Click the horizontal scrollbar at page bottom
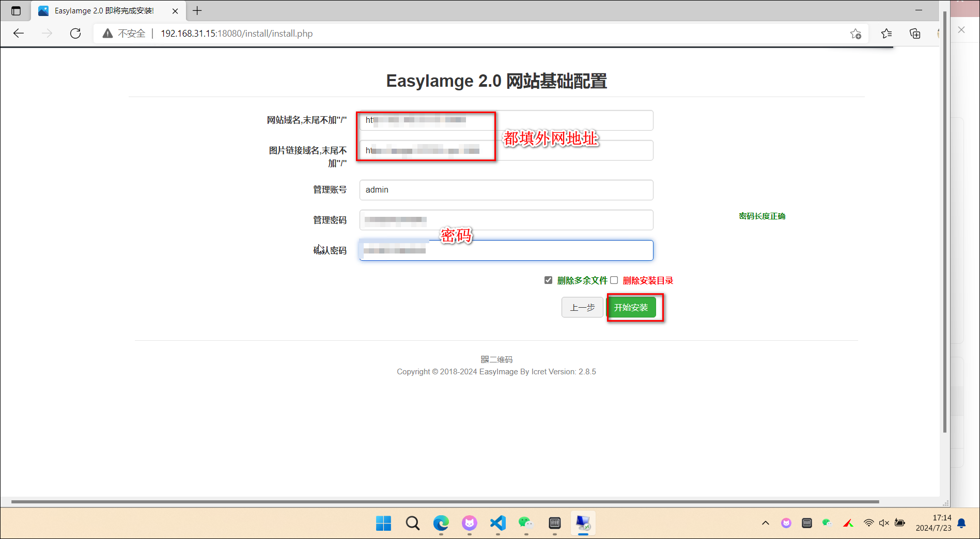The height and width of the screenshot is (539, 980). (444, 501)
